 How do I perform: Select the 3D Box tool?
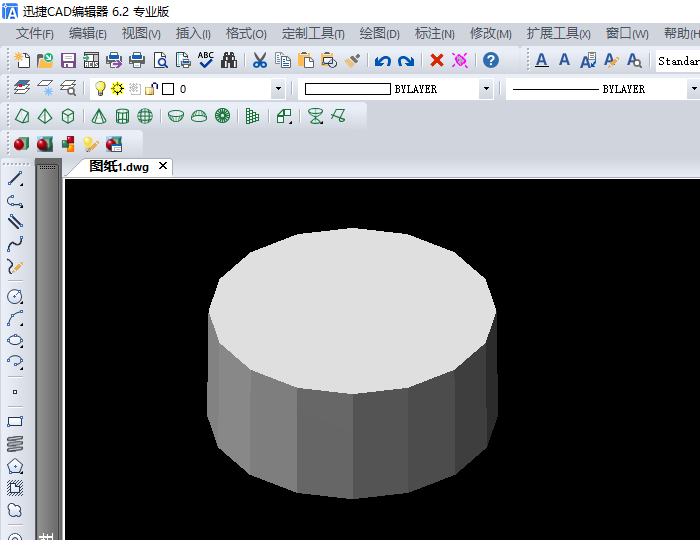click(68, 116)
